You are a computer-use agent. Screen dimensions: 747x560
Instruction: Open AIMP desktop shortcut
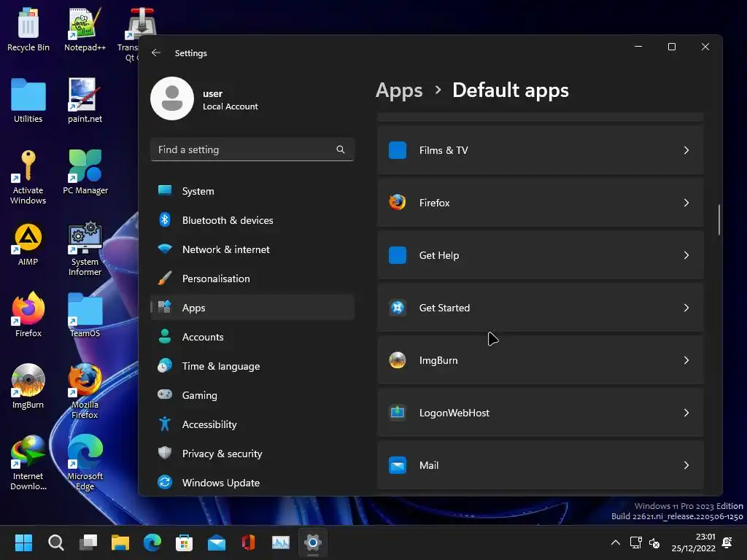click(x=28, y=244)
